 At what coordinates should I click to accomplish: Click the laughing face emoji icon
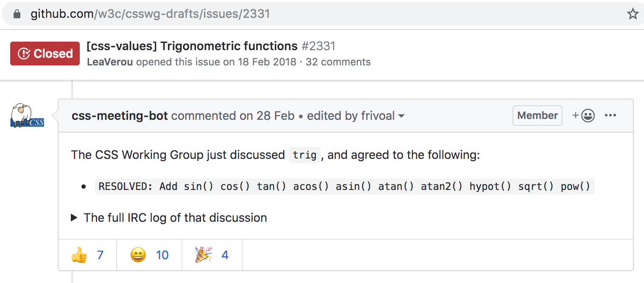tap(138, 255)
